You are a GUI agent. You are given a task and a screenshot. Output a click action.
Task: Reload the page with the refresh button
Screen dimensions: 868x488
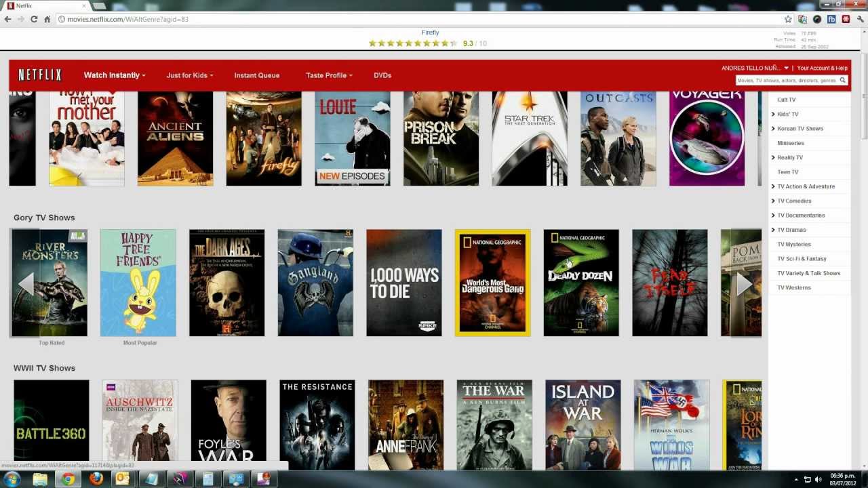click(34, 20)
